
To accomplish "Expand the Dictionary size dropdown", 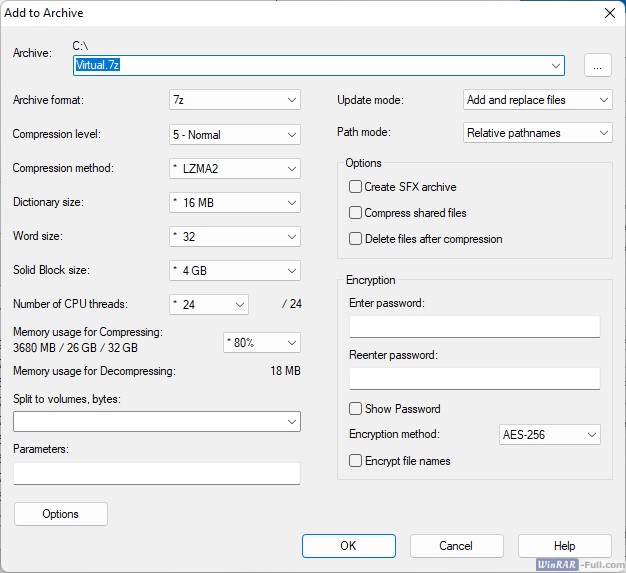I will click(x=235, y=203).
